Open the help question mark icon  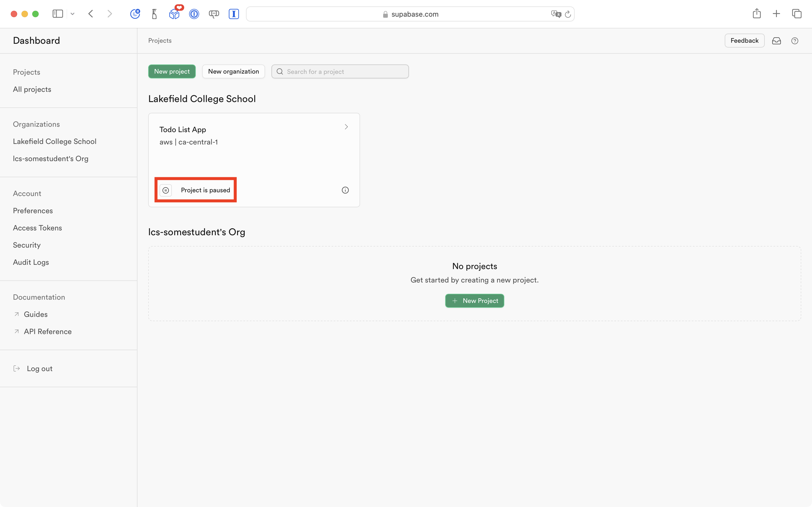(x=795, y=41)
